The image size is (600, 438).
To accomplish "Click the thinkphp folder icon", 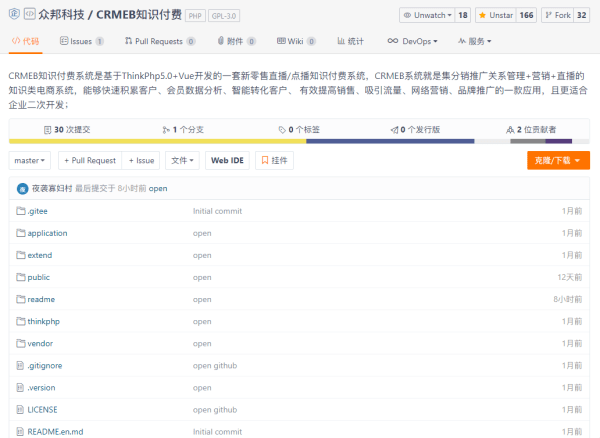I will point(21,321).
